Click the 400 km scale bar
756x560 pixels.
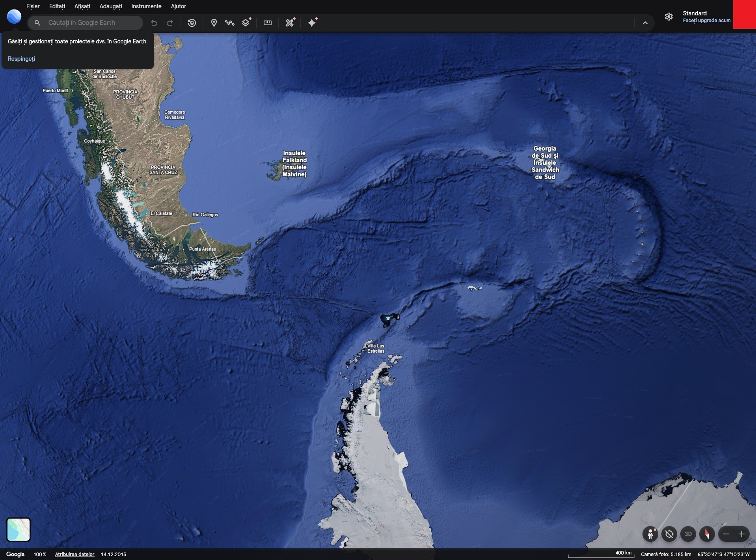601,554
